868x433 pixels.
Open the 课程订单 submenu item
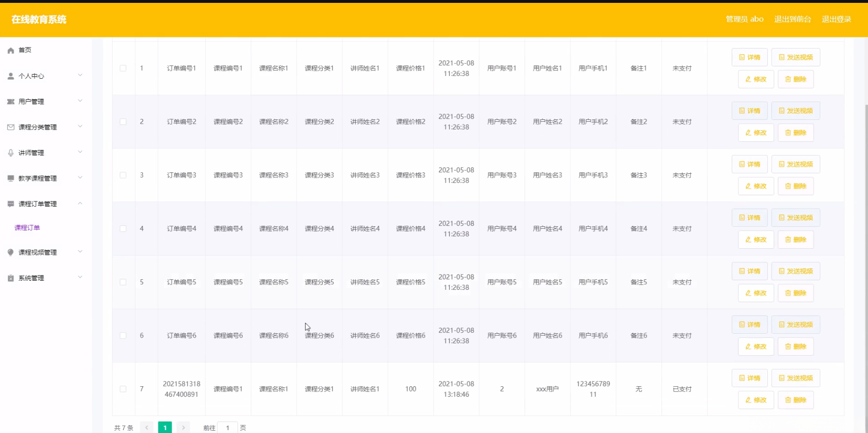click(27, 228)
